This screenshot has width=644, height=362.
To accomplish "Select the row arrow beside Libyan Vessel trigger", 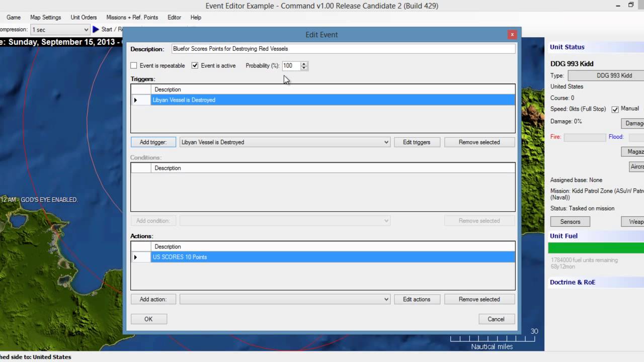I will 135,100.
